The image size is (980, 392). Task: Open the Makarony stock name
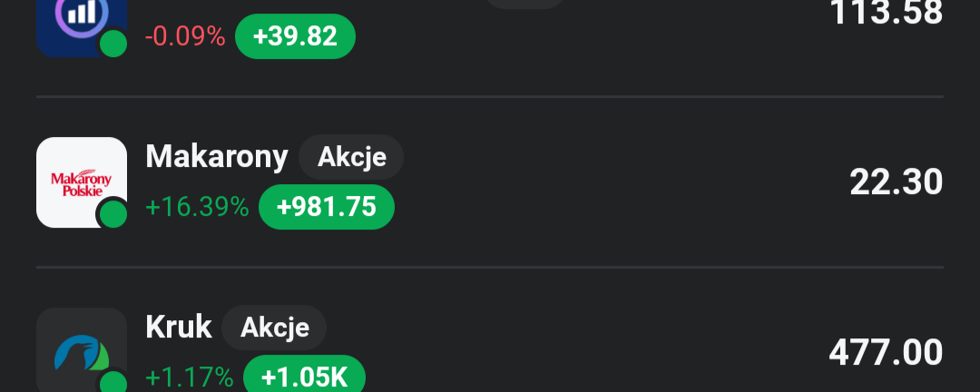click(x=217, y=157)
